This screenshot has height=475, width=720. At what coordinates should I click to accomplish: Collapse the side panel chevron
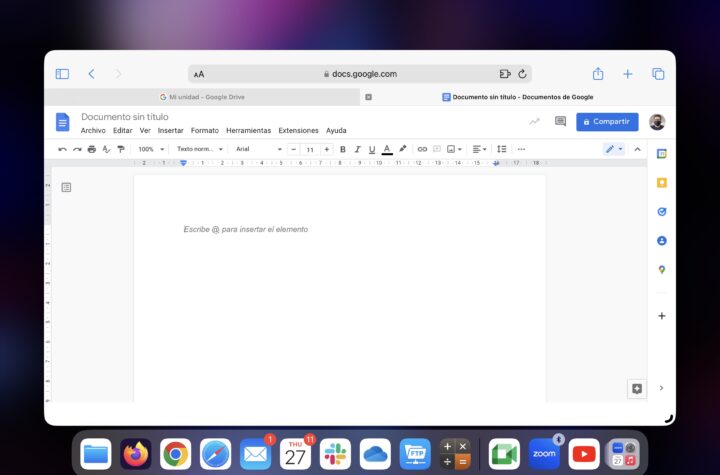pyautogui.click(x=661, y=388)
